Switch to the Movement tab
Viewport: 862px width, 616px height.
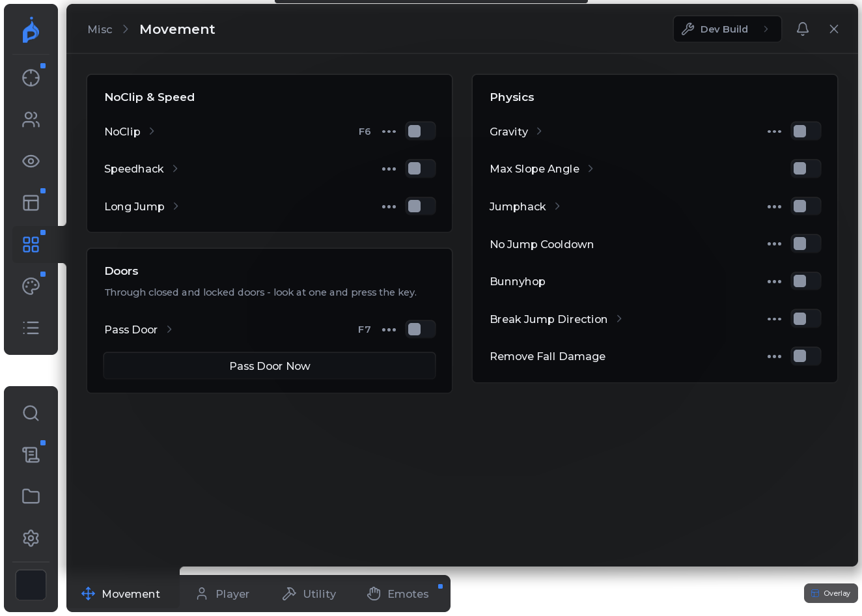point(121,594)
